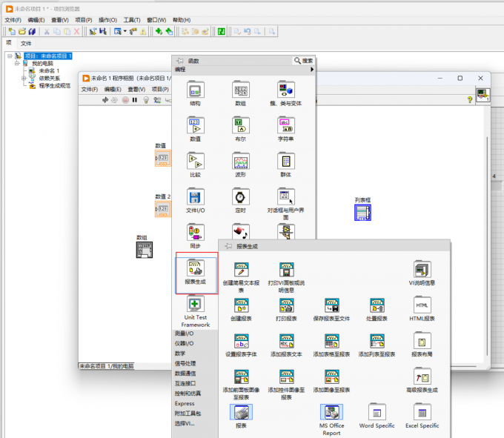This screenshot has height=438, width=504.
Task: Open the filter view dropdown arrow in project toolbar
Action: pos(125,31)
